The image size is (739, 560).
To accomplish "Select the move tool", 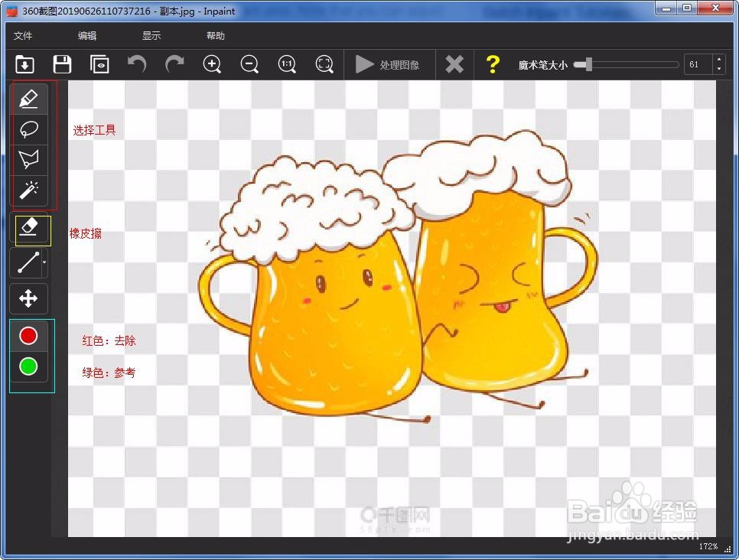I will click(28, 298).
